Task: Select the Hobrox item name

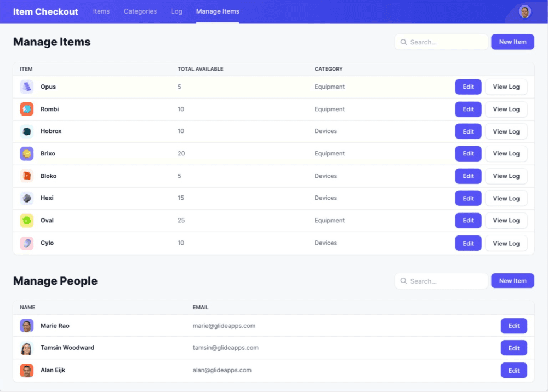Action: (51, 131)
